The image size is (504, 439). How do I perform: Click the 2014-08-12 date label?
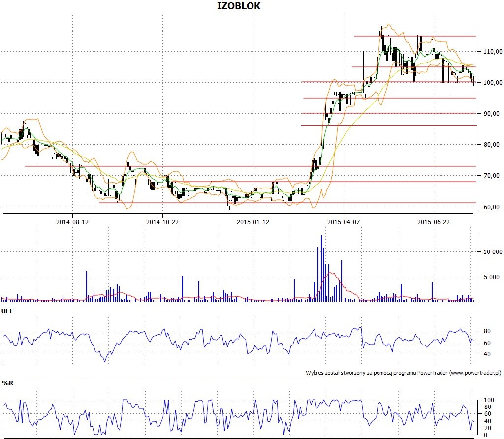point(72,222)
